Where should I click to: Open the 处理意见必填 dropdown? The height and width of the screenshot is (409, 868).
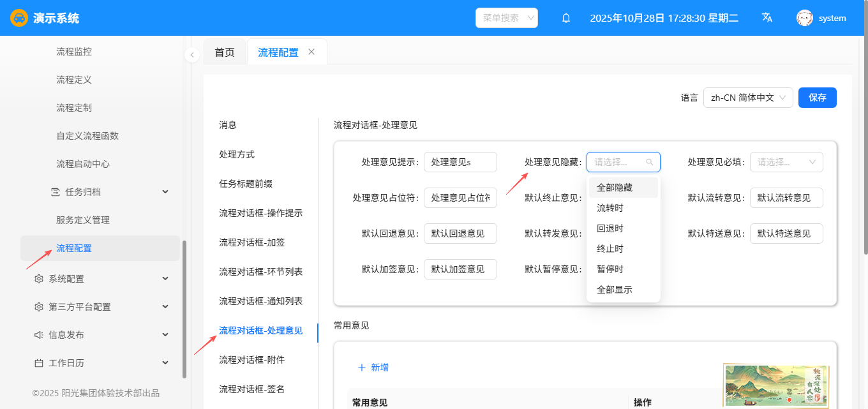coord(786,162)
